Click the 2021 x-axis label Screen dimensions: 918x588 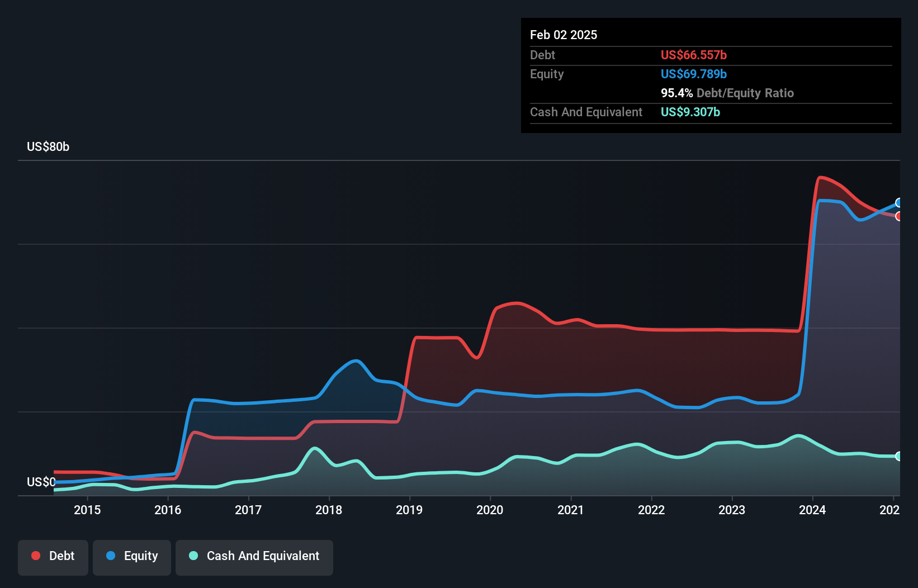click(x=571, y=510)
